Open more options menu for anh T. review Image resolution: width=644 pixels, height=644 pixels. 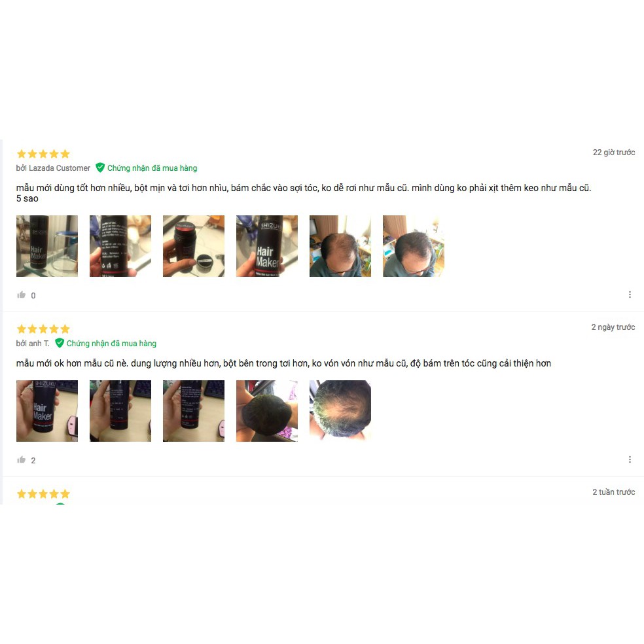pyautogui.click(x=630, y=459)
